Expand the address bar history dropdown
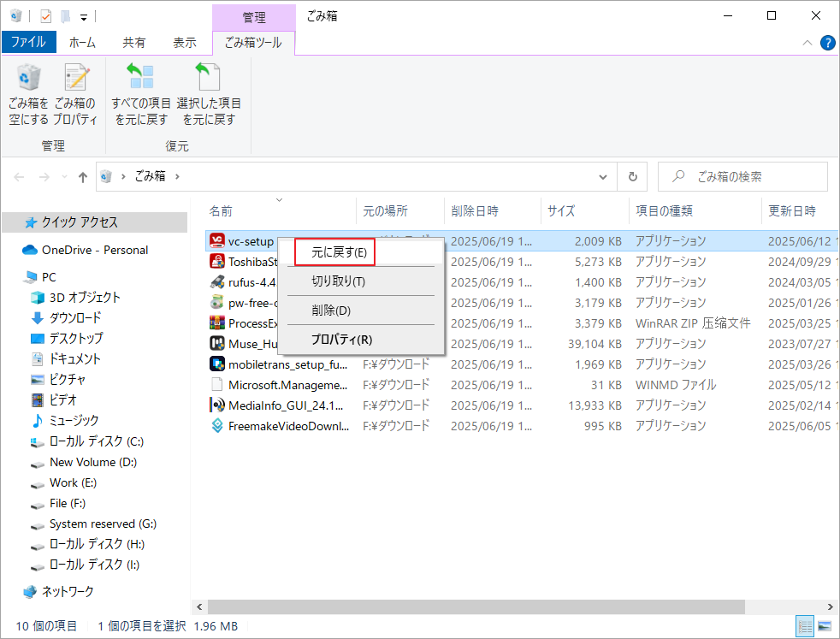 (x=603, y=177)
